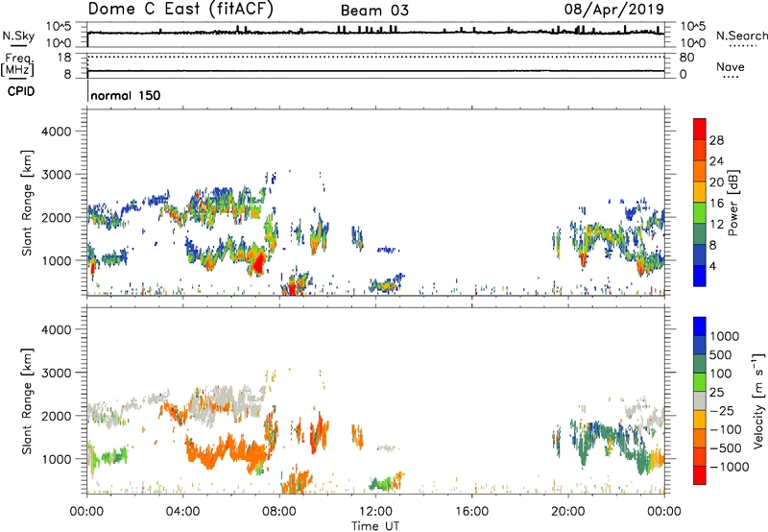The image size is (768, 532).
Task: Click the 'CPID' label
Action: click(21, 91)
